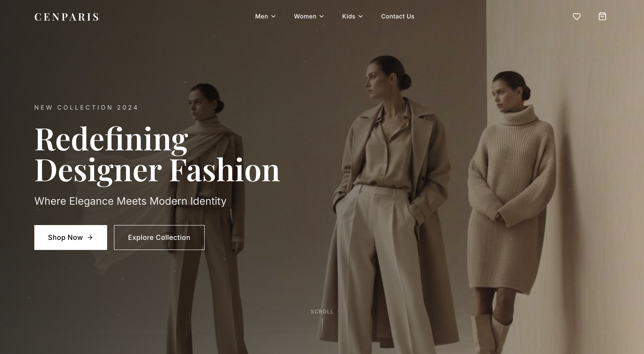Image resolution: width=644 pixels, height=354 pixels.
Task: Click the SCROLL indicator label
Action: point(322,312)
